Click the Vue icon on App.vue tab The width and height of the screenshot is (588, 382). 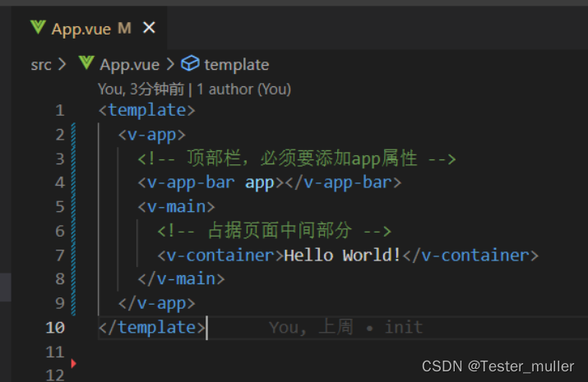(x=38, y=27)
